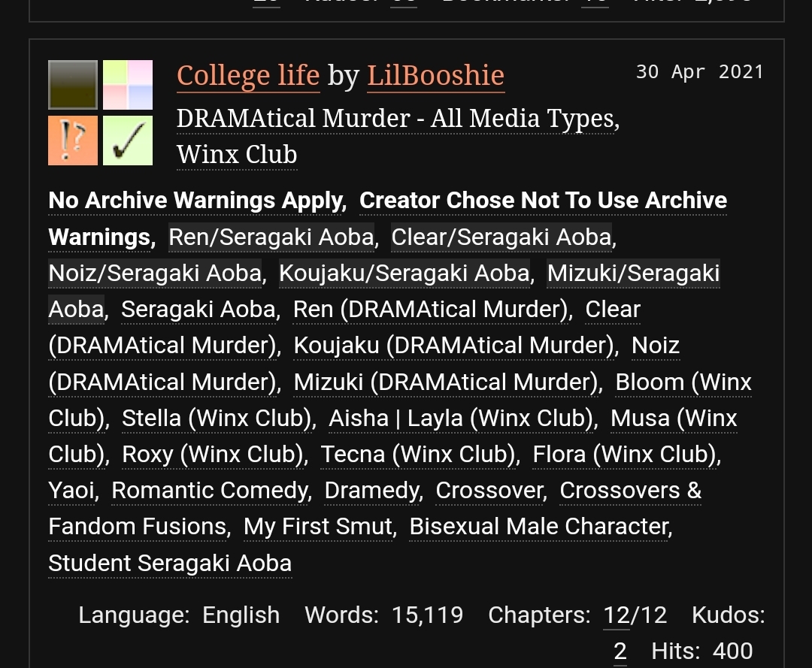
Task: Select the Winx Club fandom tag
Action: pyautogui.click(x=237, y=155)
